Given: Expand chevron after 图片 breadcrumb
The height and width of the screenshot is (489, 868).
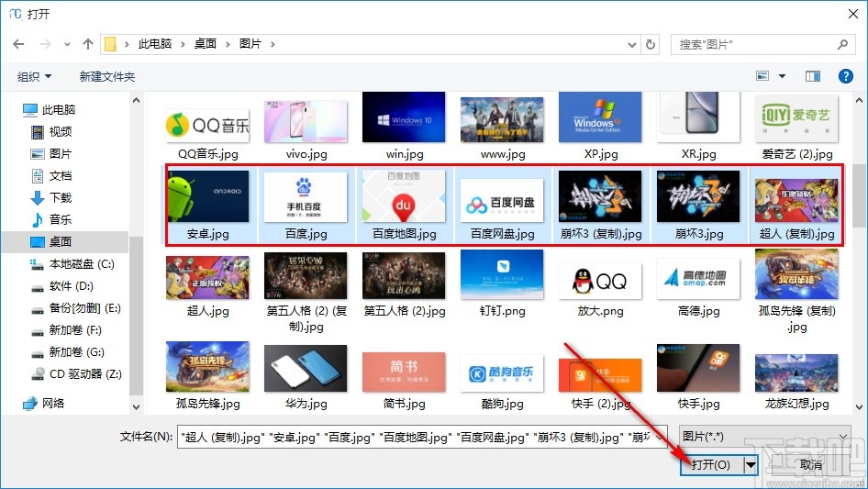Looking at the screenshot, I should pos(273,44).
